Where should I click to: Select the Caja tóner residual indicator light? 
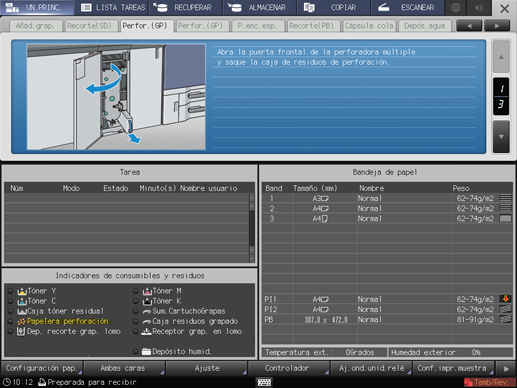tap(10, 311)
